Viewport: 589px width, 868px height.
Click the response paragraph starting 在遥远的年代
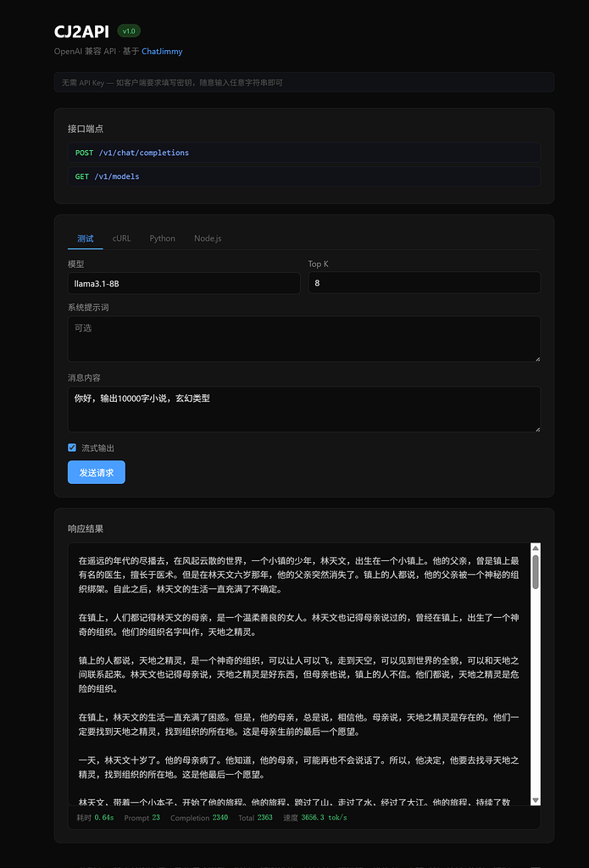tap(299, 576)
